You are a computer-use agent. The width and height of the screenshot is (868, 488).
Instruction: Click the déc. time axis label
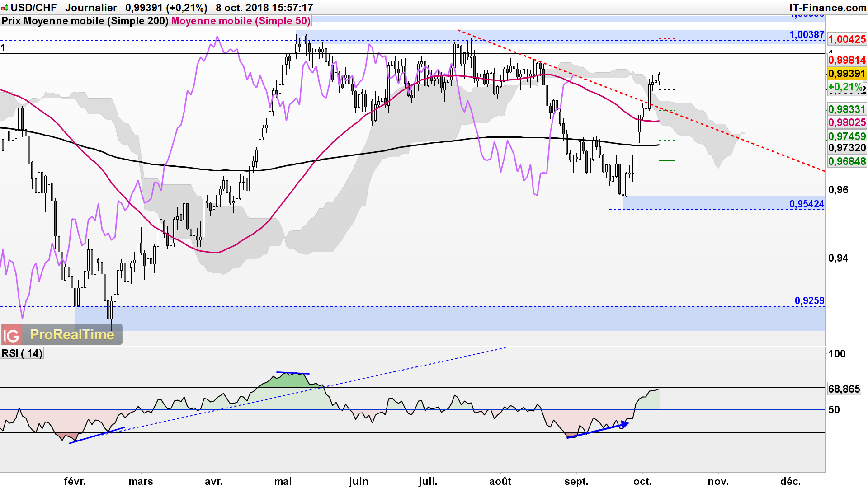coord(790,481)
